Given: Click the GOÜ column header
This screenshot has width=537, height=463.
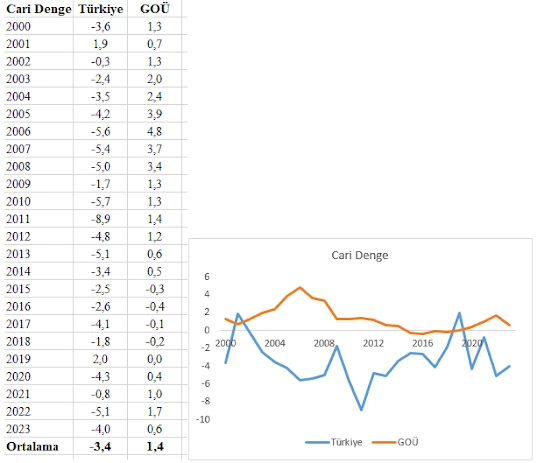Looking at the screenshot, I should [x=154, y=9].
